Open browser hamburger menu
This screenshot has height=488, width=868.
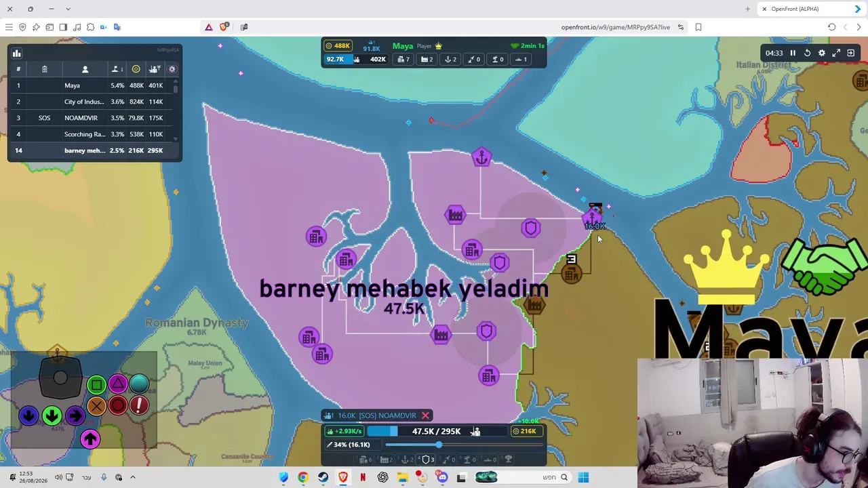click(9, 27)
